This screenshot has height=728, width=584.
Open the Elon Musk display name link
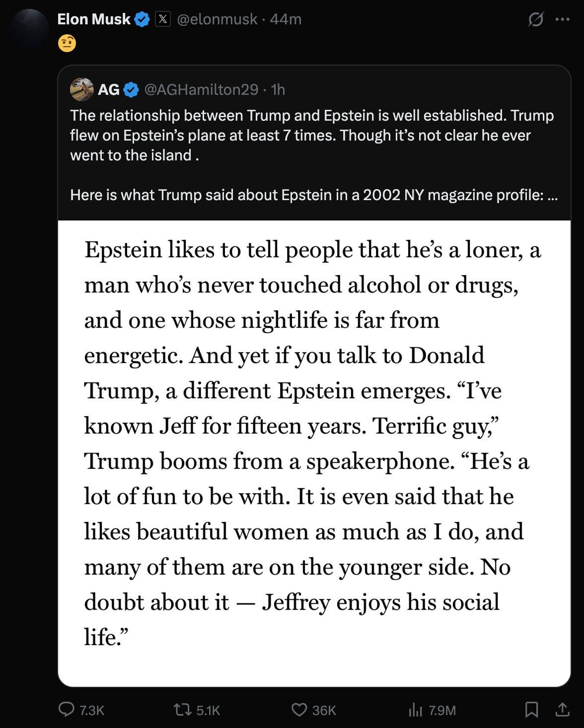point(94,19)
